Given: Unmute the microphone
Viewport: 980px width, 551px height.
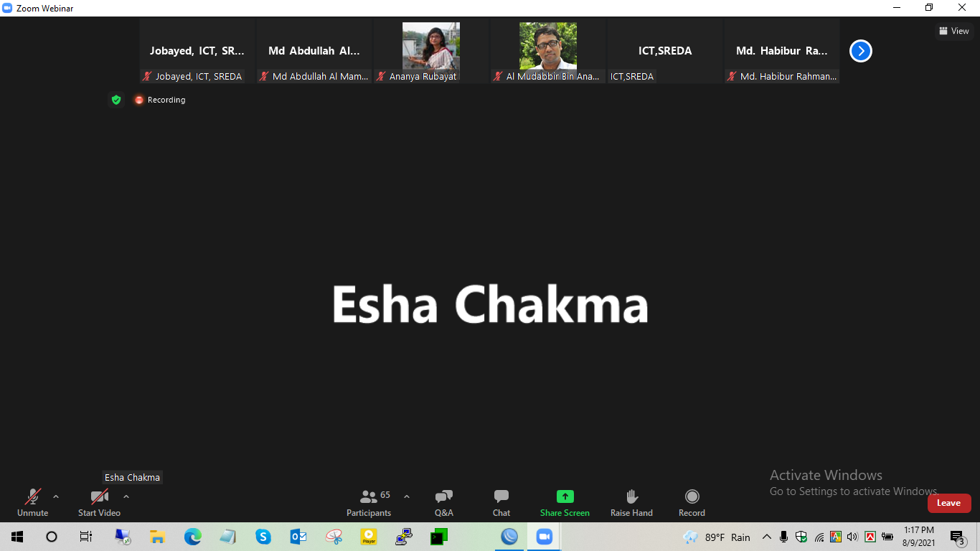Looking at the screenshot, I should click(32, 502).
